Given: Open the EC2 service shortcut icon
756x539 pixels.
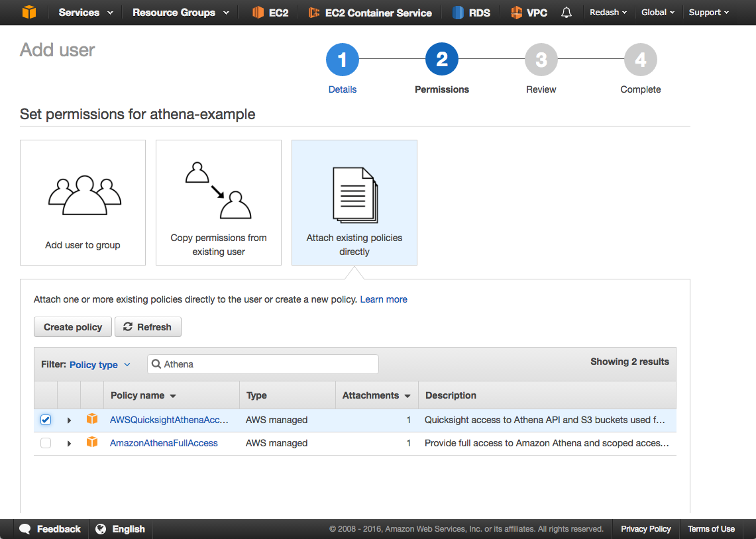Looking at the screenshot, I should 258,13.
